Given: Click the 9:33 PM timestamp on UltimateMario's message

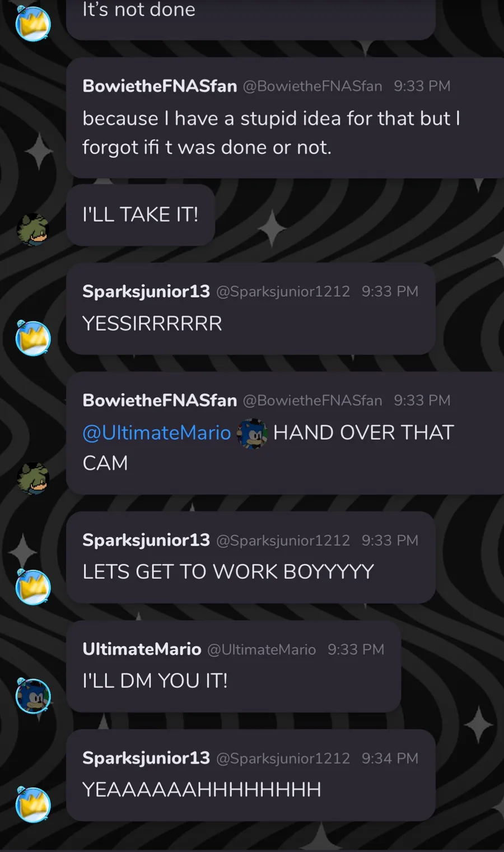Looking at the screenshot, I should click(356, 649).
